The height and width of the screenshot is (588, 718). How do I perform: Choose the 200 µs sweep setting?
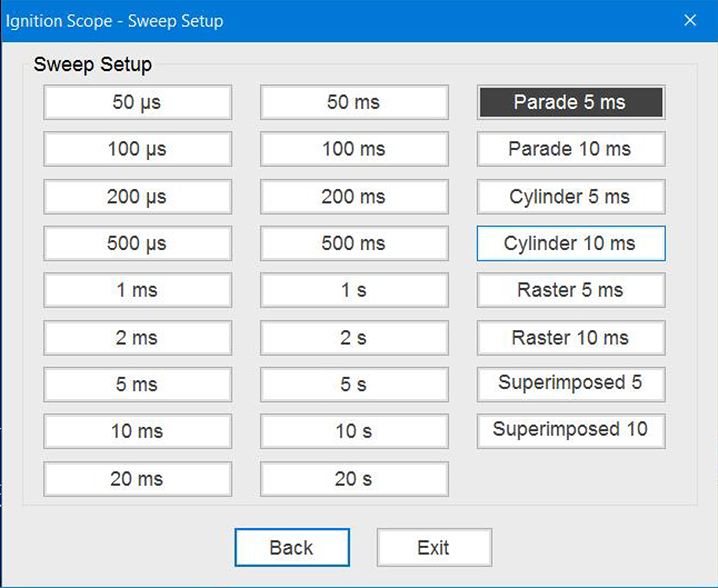pos(137,196)
